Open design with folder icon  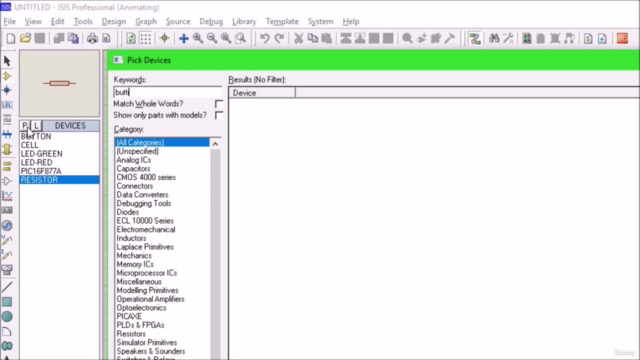coord(25,38)
